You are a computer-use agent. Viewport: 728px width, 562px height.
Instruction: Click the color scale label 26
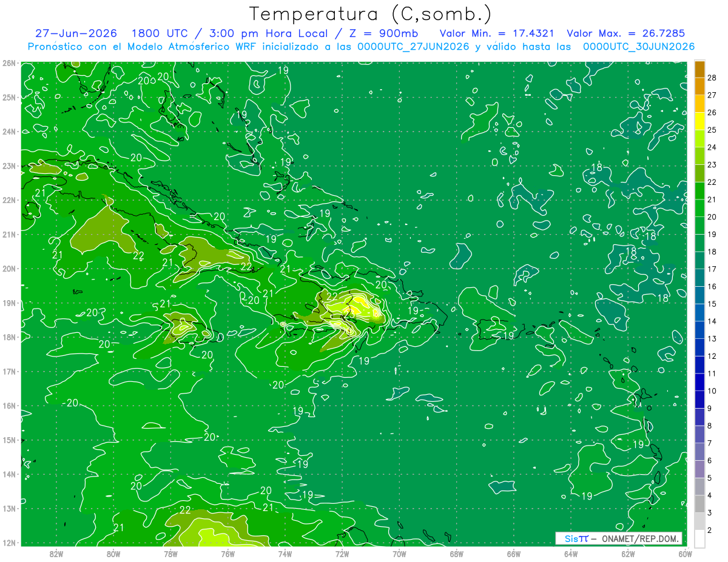(712, 112)
